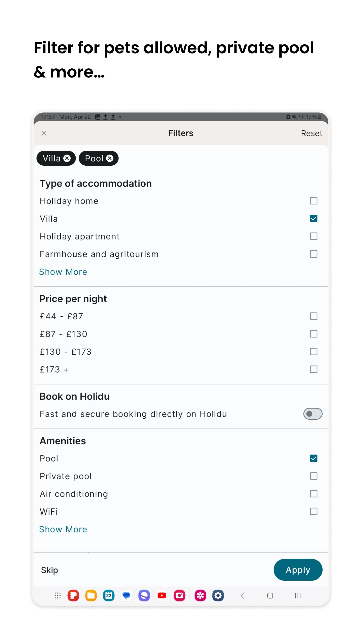Viewport: 362px width, 644px height.
Task: Enable the Private pool checkbox
Action: (x=313, y=476)
